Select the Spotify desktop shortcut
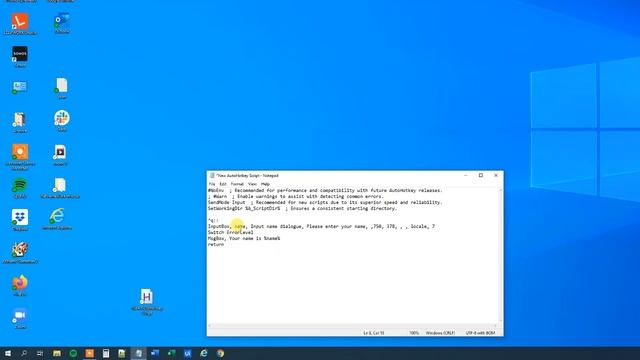The image size is (640, 360). pyautogui.click(x=20, y=188)
